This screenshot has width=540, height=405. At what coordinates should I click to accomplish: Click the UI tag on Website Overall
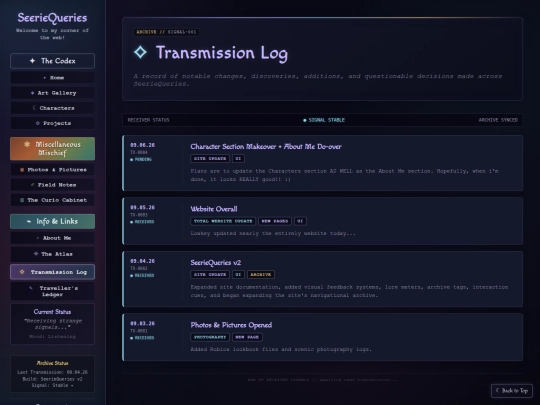[x=300, y=221]
